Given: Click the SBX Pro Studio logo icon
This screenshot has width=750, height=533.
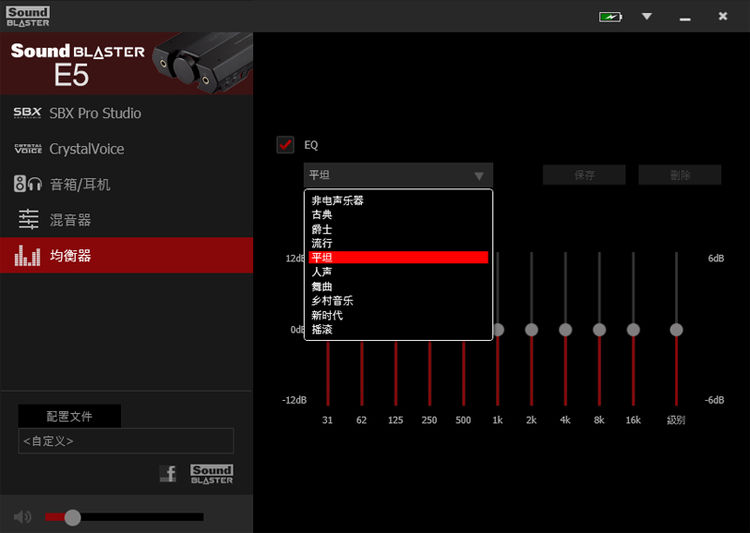Looking at the screenshot, I should 28,113.
